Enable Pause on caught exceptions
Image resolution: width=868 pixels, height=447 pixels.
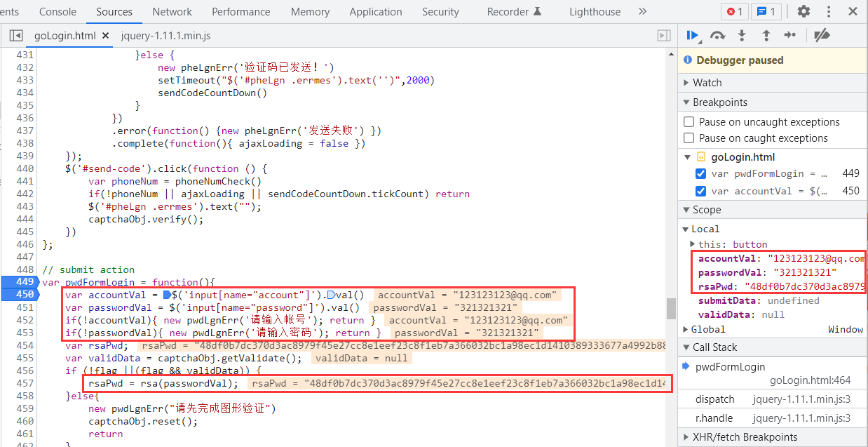coord(689,138)
